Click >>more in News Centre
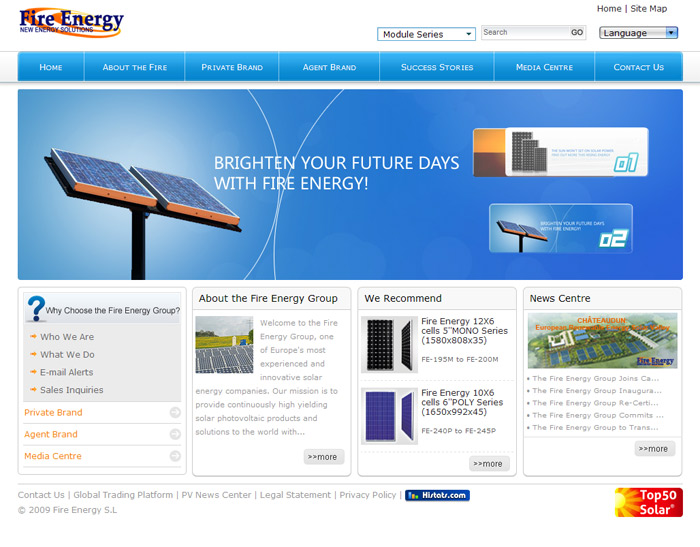This screenshot has height=547, width=700. 655,449
